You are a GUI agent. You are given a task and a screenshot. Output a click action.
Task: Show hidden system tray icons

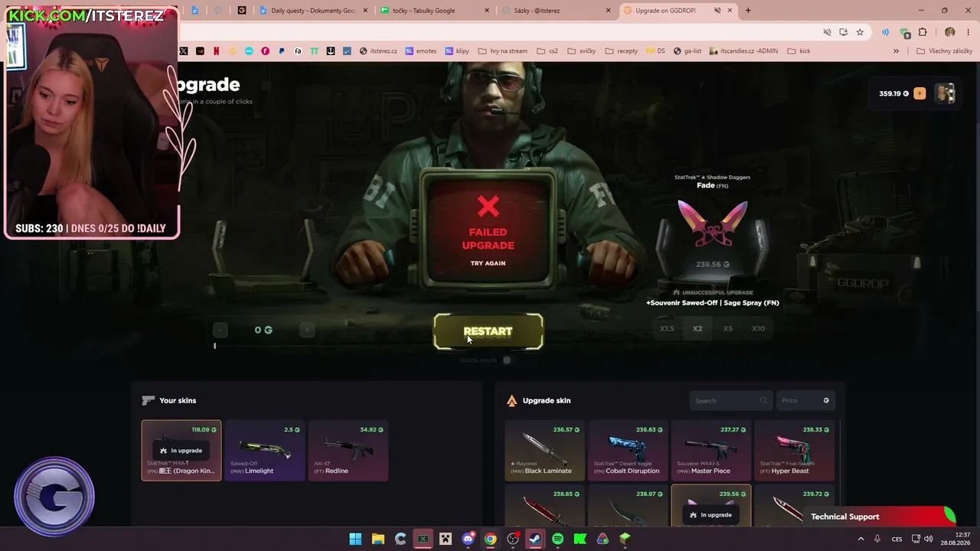pos(861,539)
